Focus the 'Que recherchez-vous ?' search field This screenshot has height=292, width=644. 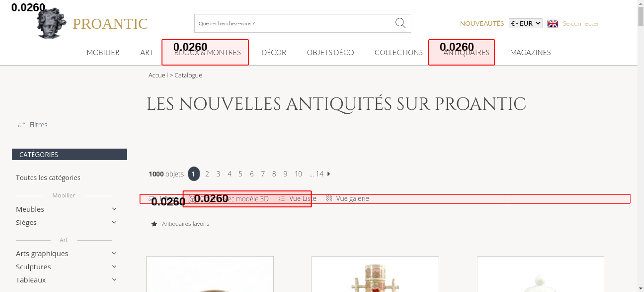click(293, 23)
